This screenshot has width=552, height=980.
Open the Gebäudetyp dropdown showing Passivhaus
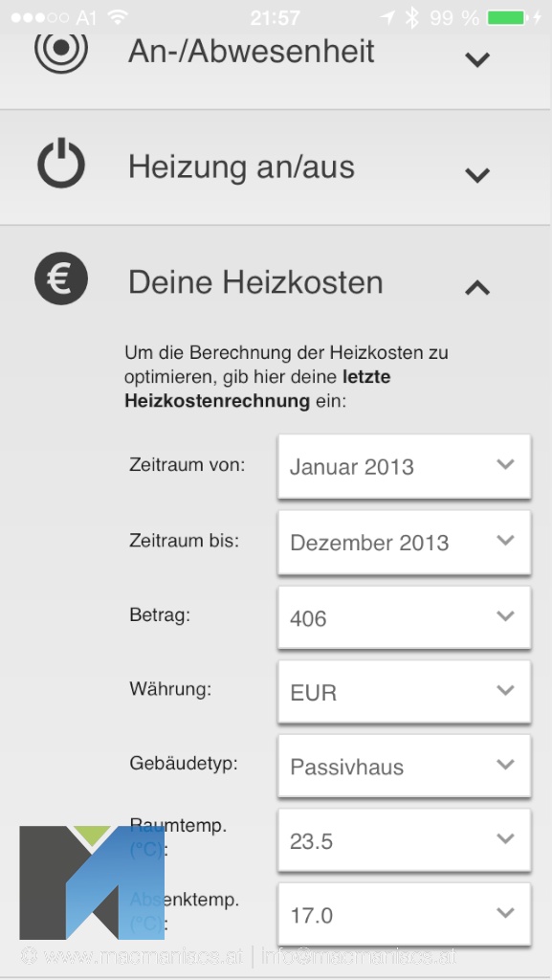pyautogui.click(x=405, y=767)
